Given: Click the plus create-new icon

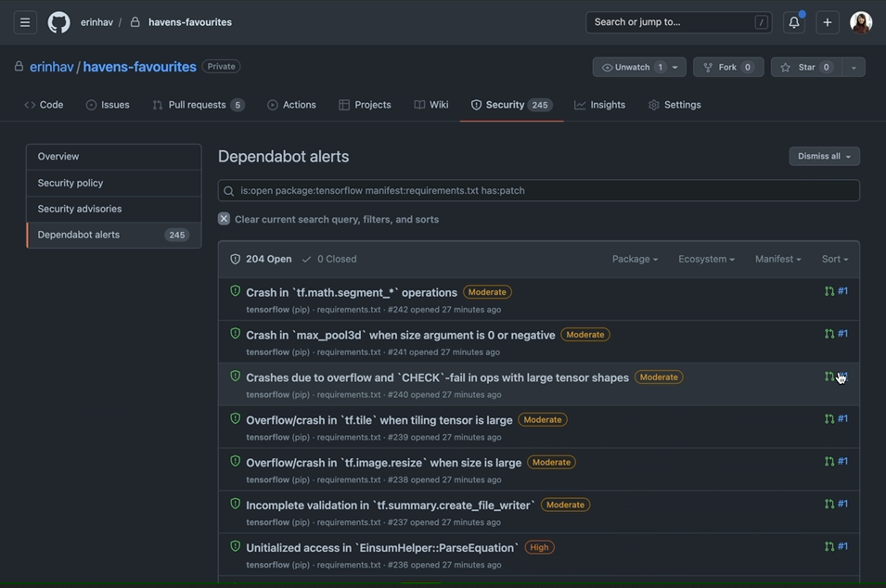Looking at the screenshot, I should (x=827, y=22).
